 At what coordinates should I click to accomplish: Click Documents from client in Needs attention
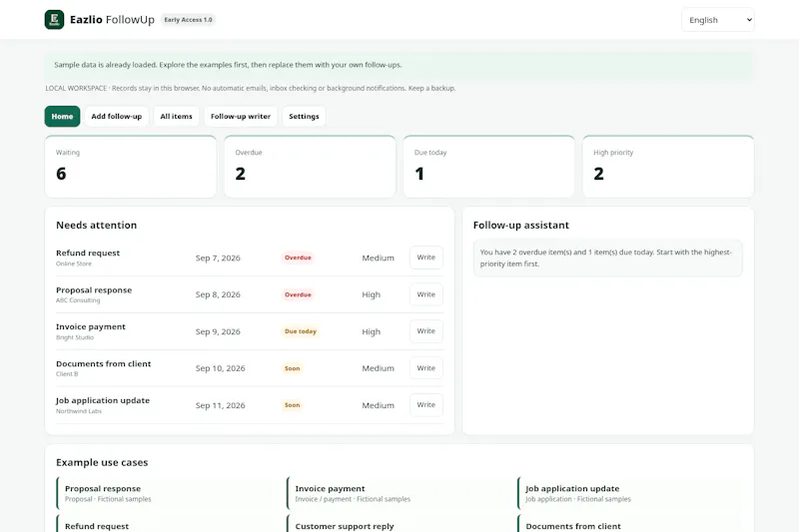click(104, 364)
